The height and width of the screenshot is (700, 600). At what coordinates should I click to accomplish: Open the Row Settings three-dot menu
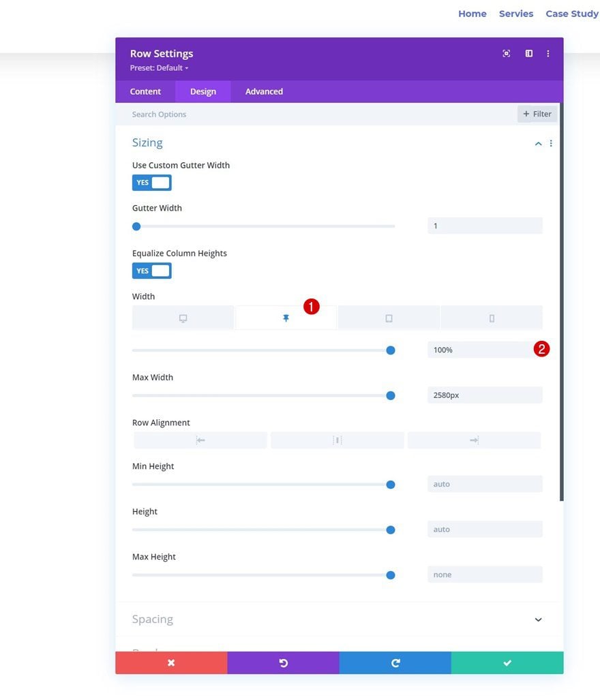pos(547,54)
